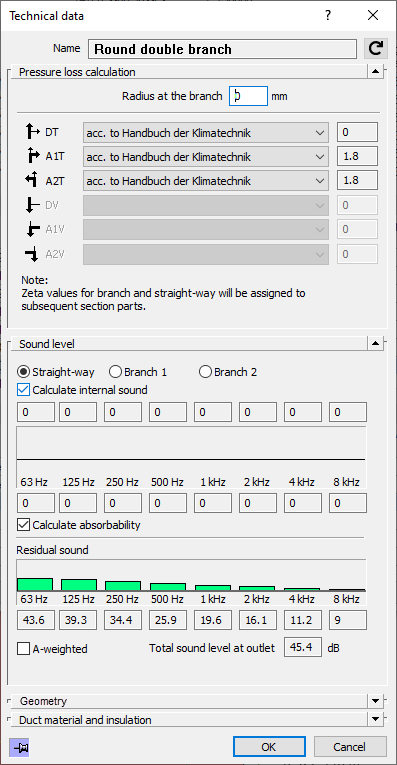Open the disabled A1V dropdown
397x765 pixels.
(205, 230)
